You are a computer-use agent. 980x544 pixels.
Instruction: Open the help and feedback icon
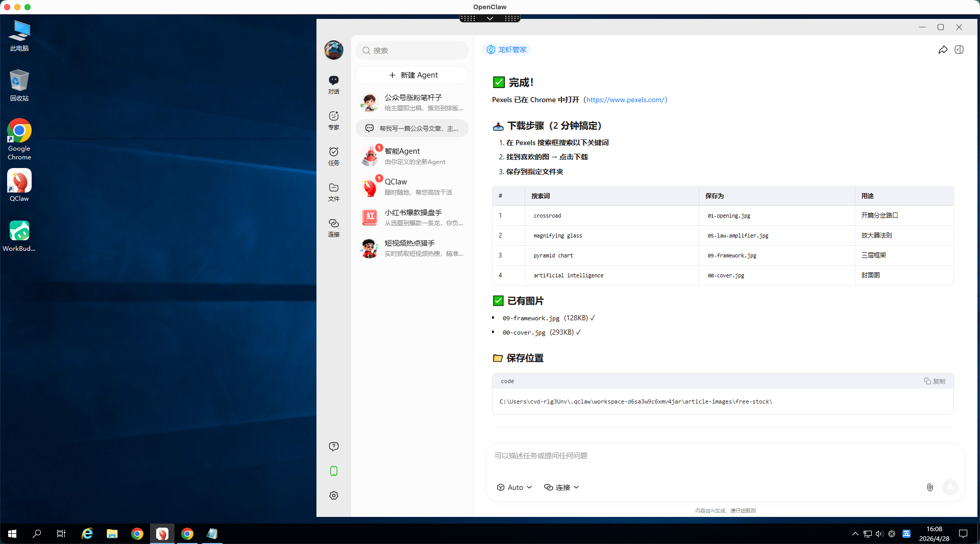[x=334, y=446]
